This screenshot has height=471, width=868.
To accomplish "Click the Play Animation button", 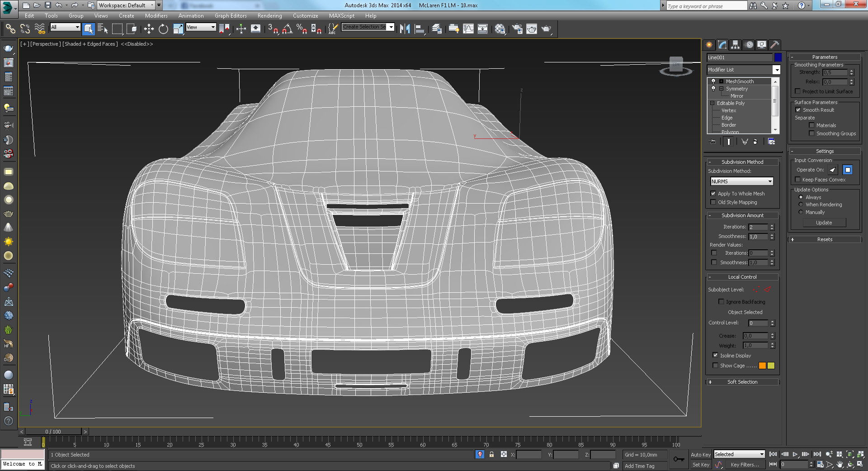I will (795, 454).
